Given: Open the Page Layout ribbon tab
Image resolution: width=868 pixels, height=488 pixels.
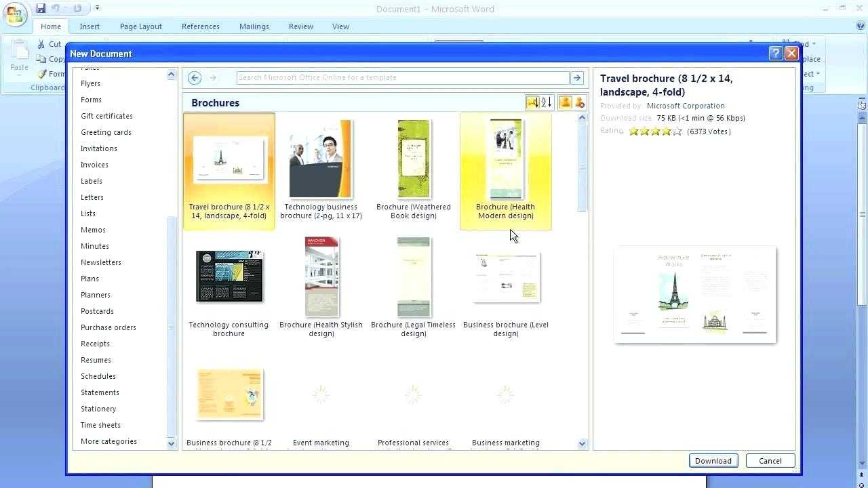Looking at the screenshot, I should (140, 26).
